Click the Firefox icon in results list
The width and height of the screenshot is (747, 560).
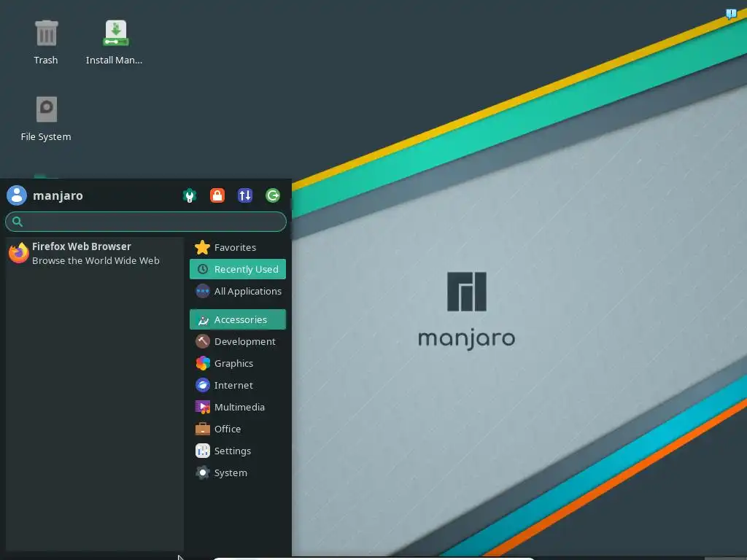point(18,253)
